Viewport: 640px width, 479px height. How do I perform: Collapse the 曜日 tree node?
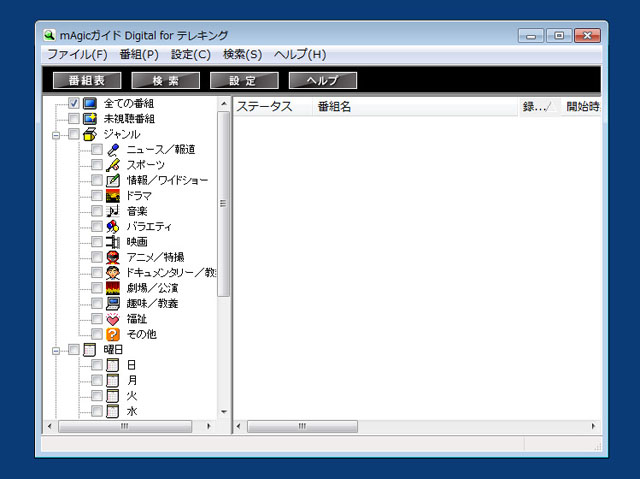pyautogui.click(x=56, y=351)
